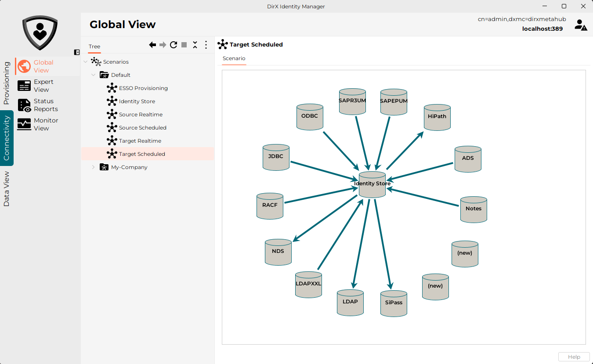Select the SiPass database node
This screenshot has height=364, width=593.
(x=393, y=303)
